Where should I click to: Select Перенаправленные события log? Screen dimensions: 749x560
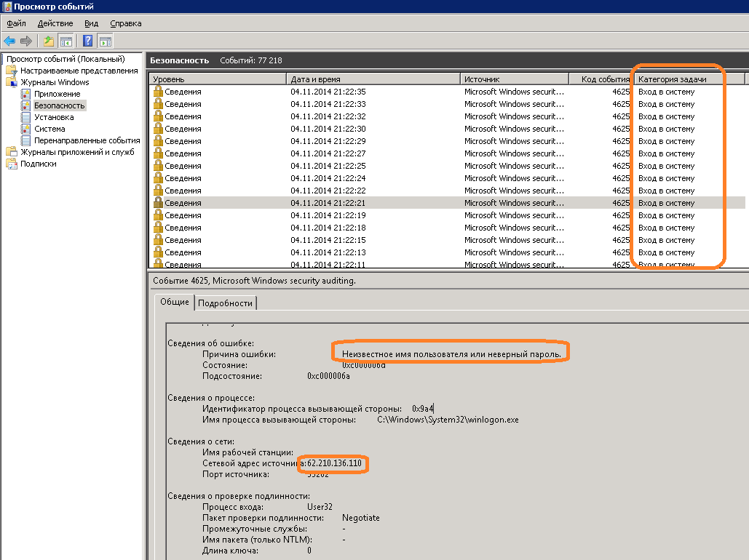point(87,140)
